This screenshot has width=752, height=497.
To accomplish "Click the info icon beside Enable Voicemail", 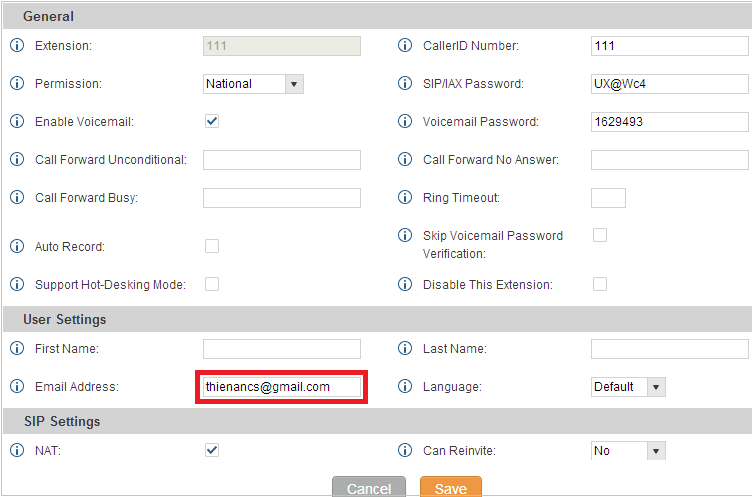I will pyautogui.click(x=17, y=121).
